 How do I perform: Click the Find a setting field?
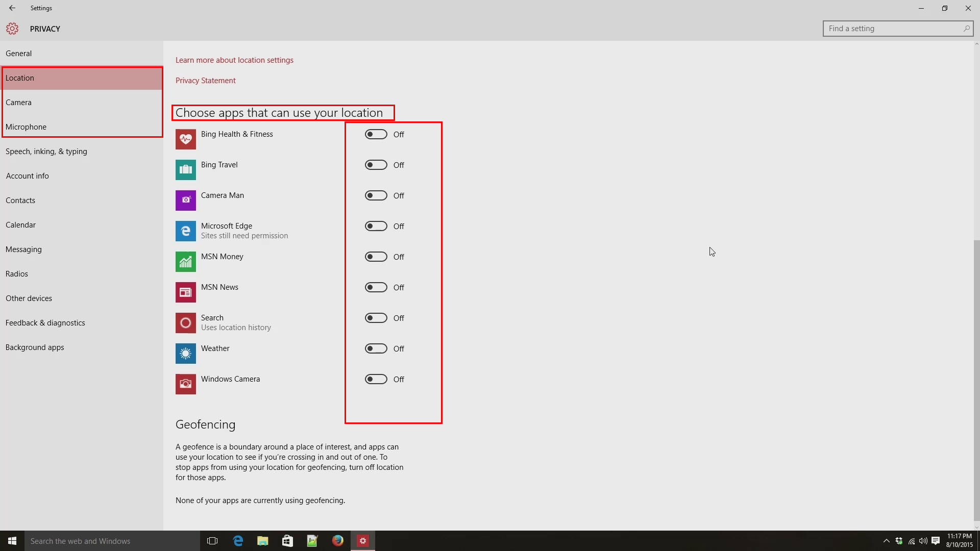(x=898, y=29)
